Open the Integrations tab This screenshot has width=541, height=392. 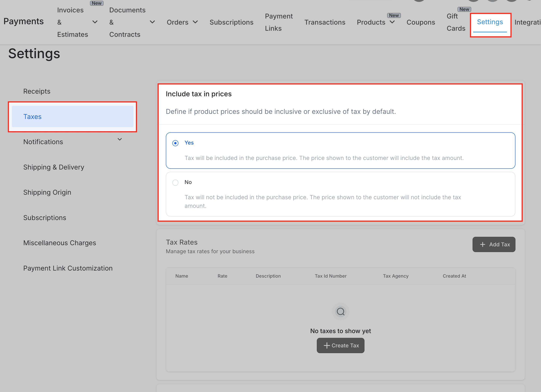click(528, 22)
